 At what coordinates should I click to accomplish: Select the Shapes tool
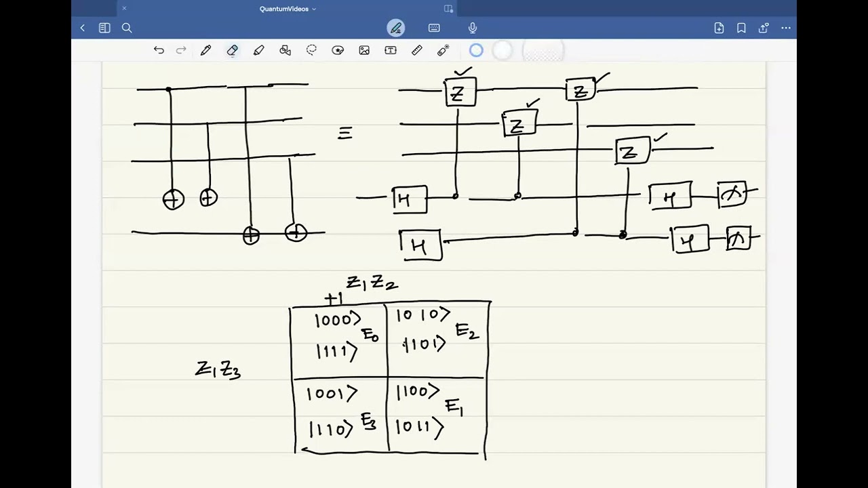[285, 50]
